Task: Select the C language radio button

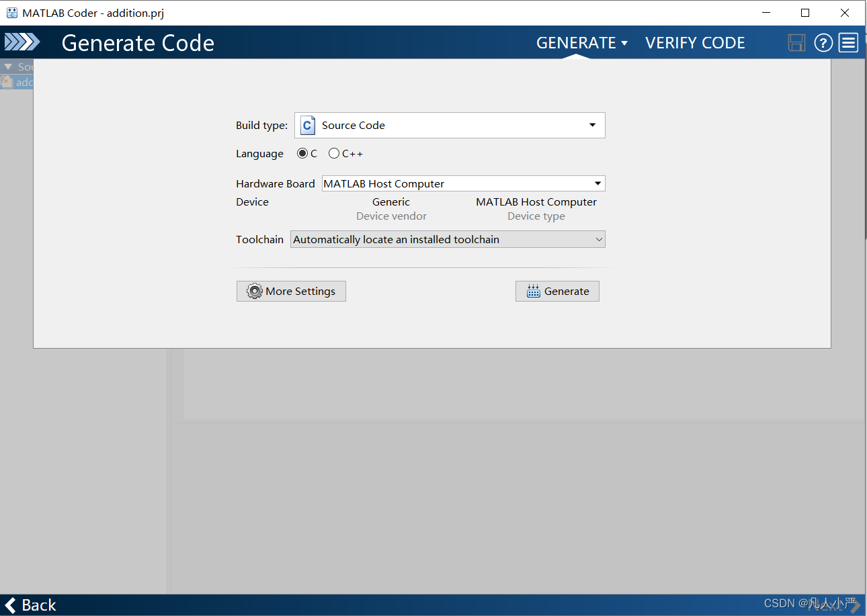Action: (302, 154)
